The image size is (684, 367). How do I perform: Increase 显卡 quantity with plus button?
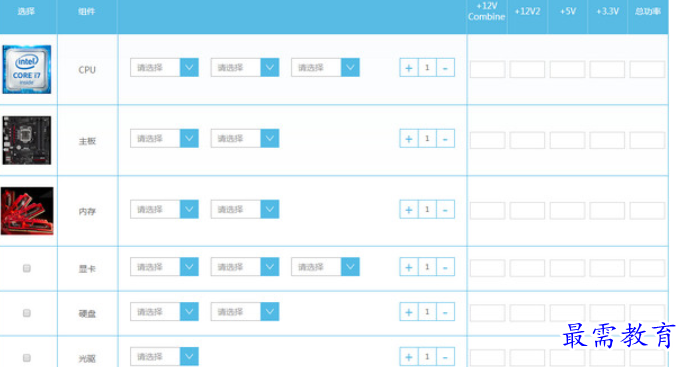pos(409,268)
